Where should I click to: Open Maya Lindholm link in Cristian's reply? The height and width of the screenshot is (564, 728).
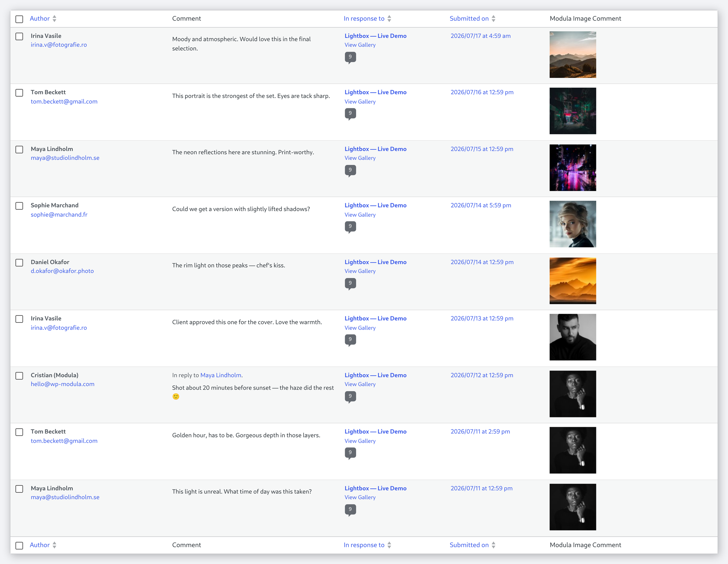tap(221, 375)
